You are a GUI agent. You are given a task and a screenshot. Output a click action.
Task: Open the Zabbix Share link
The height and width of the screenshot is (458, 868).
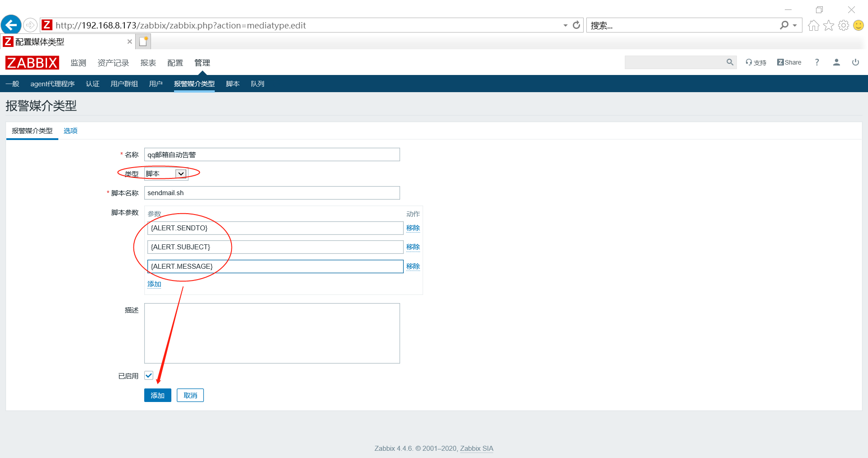coord(789,62)
